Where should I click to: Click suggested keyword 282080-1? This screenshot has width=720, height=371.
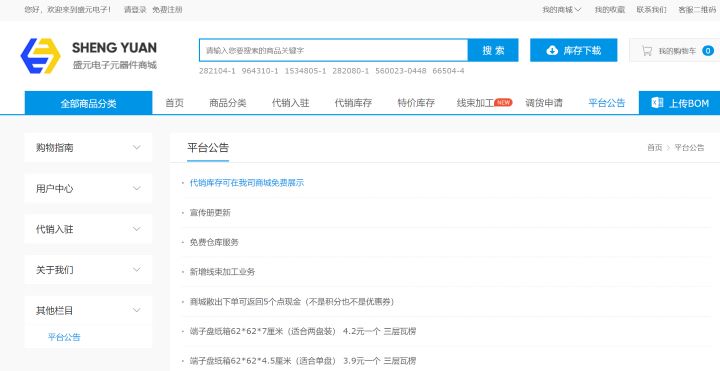tap(350, 71)
